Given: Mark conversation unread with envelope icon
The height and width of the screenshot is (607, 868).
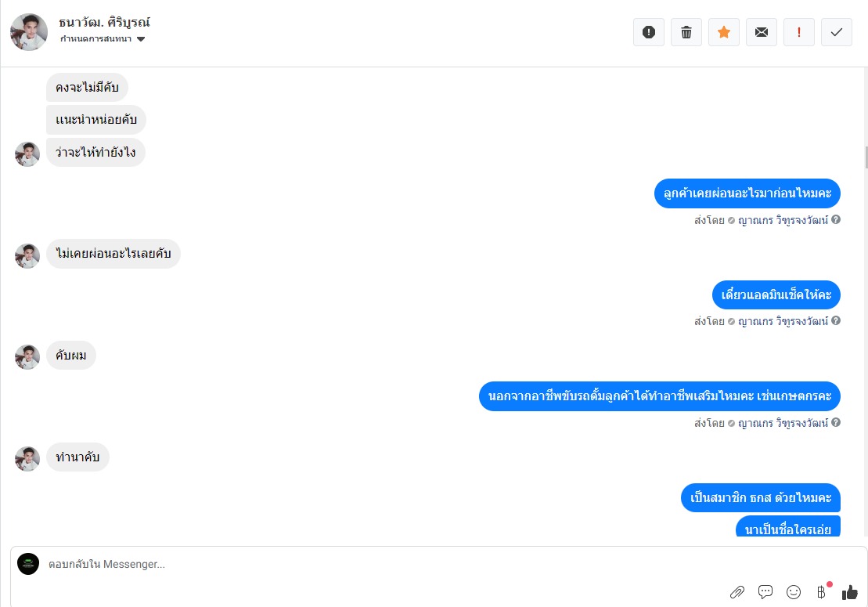Looking at the screenshot, I should [x=761, y=32].
